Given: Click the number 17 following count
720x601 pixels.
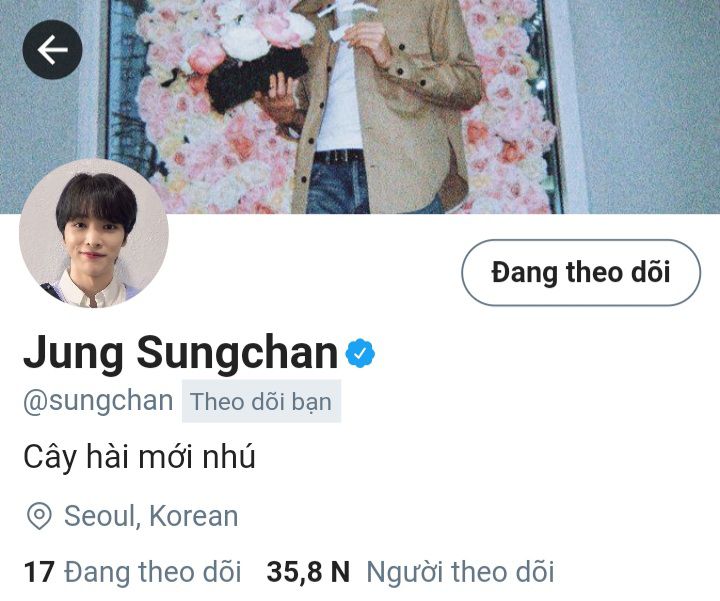Looking at the screenshot, I should [39, 572].
